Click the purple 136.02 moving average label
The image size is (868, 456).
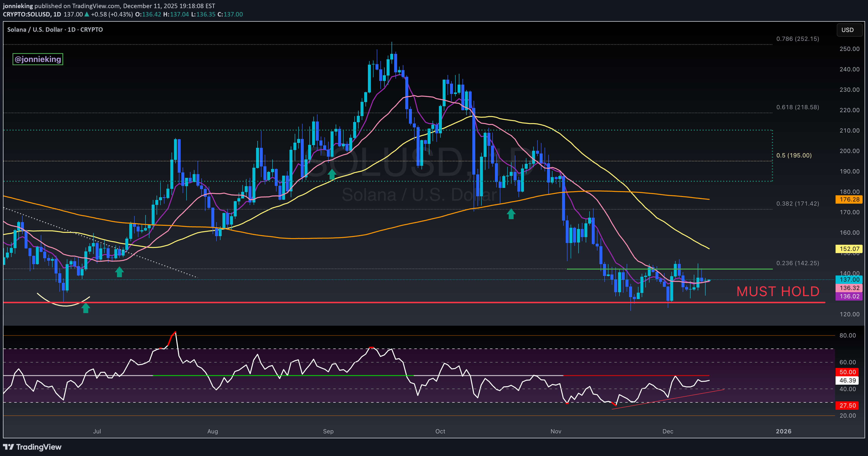point(849,296)
